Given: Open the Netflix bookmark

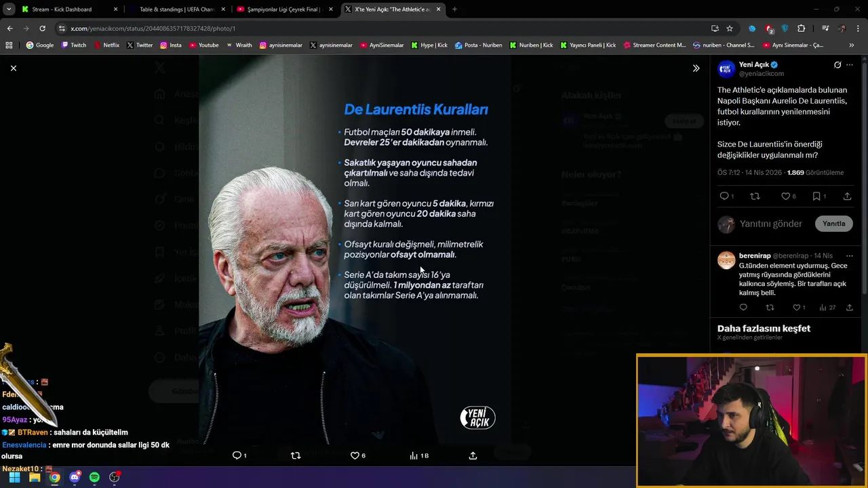Looking at the screenshot, I should (106, 45).
